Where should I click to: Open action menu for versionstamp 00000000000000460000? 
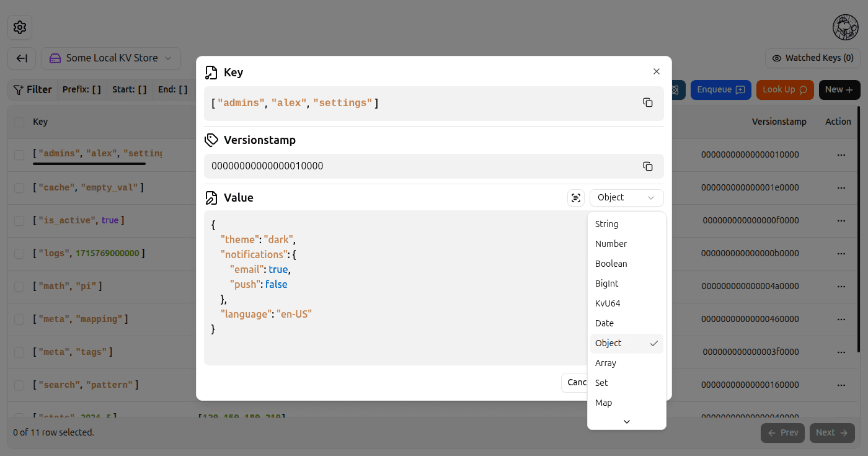[x=841, y=319]
